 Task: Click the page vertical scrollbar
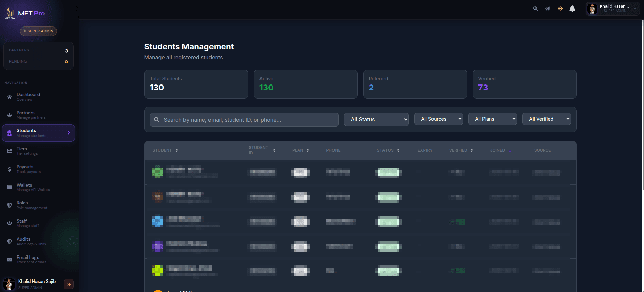642,105
